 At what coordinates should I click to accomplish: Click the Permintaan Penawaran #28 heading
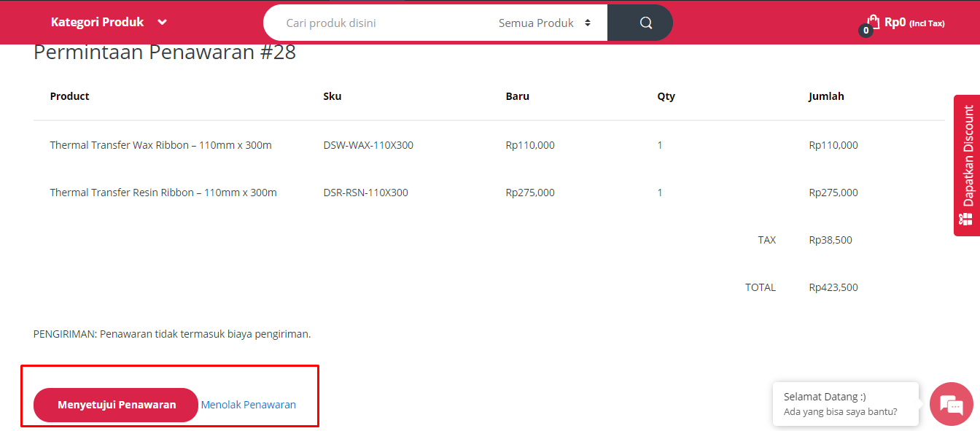[x=165, y=53]
